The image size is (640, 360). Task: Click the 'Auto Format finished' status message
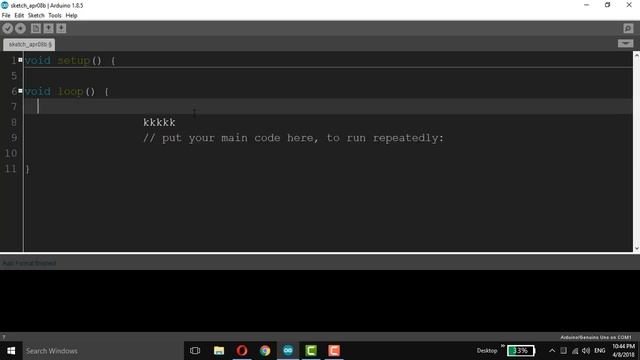pos(29,263)
